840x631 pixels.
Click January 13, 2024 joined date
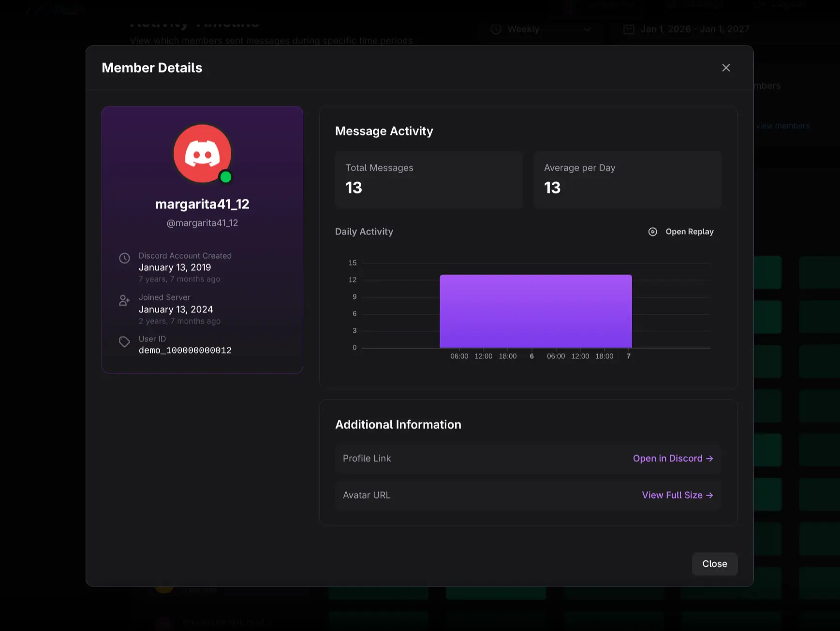point(176,309)
